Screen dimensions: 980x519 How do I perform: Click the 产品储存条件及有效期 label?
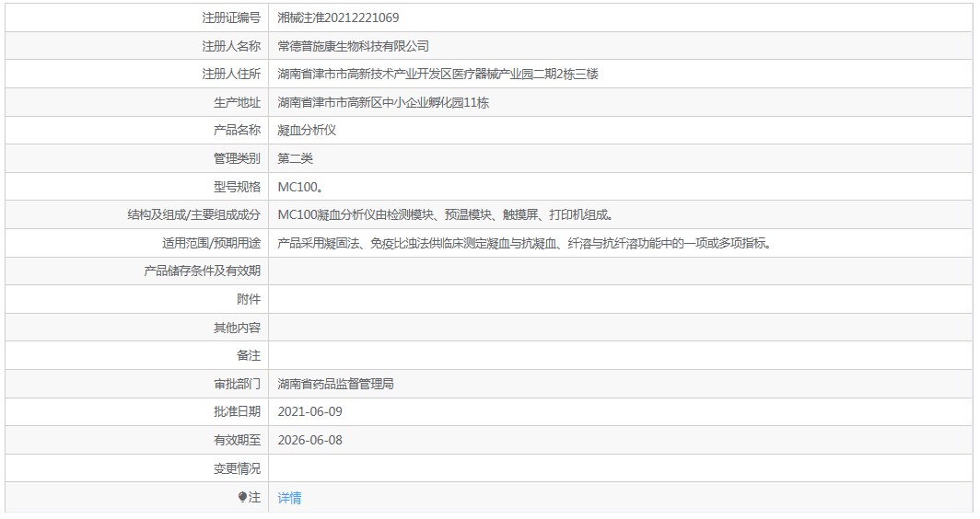tap(202, 271)
